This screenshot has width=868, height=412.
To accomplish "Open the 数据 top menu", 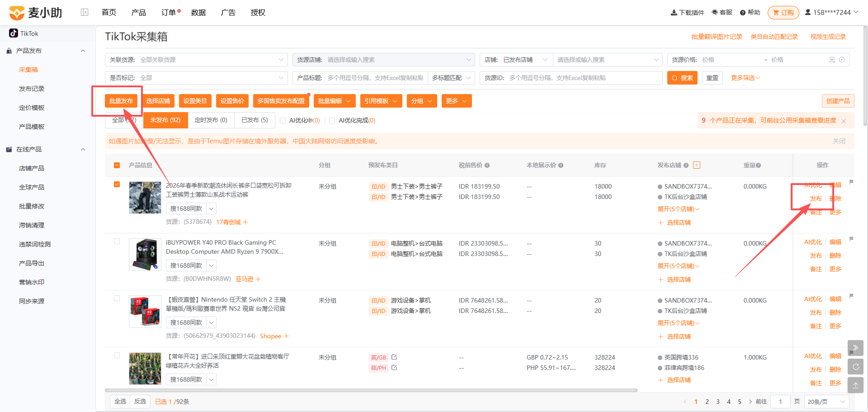I will click(198, 13).
